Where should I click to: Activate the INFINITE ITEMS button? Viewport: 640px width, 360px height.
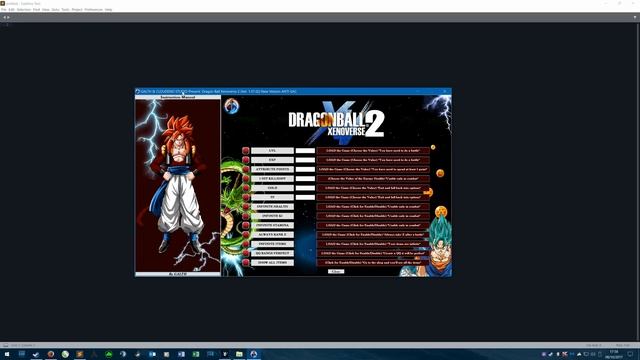(272, 244)
